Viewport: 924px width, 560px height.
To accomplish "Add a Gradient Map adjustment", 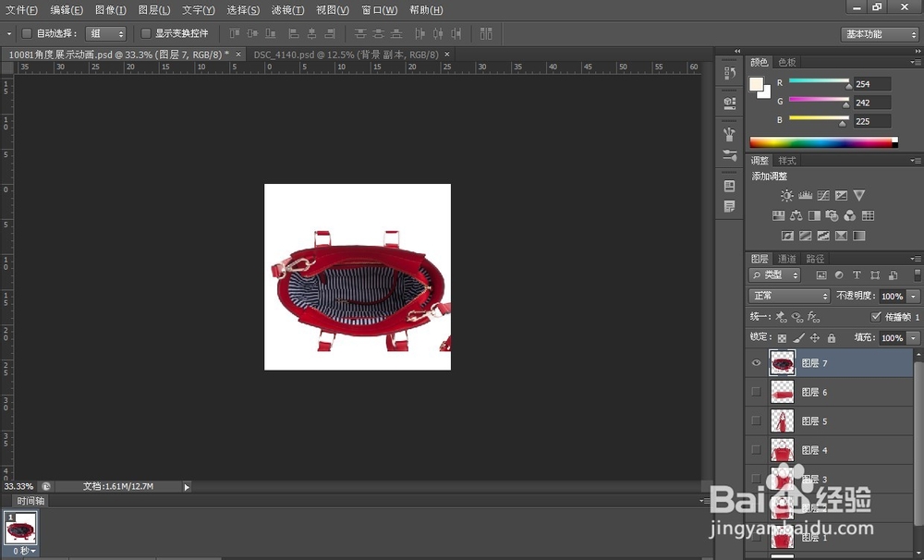I will point(859,236).
